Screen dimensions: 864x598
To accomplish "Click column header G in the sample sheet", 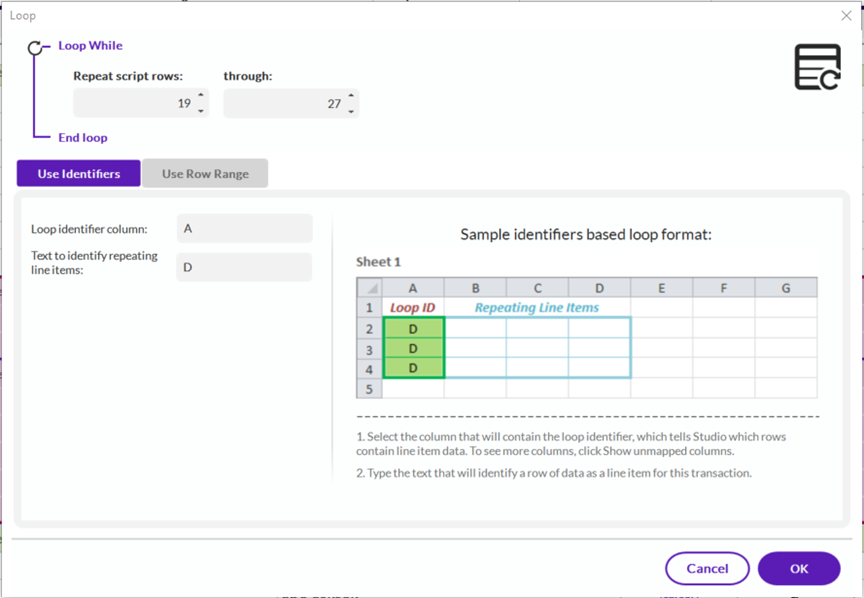I will [x=786, y=288].
